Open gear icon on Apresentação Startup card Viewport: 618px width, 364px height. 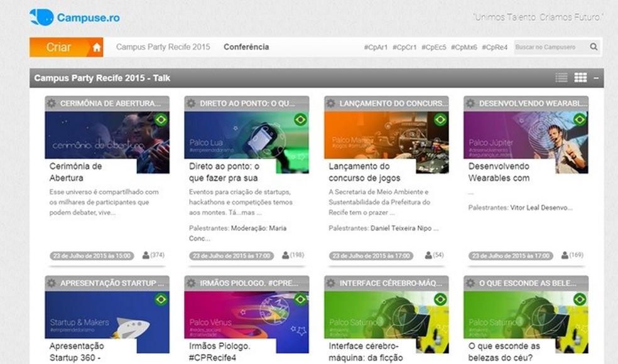pyautogui.click(x=51, y=283)
